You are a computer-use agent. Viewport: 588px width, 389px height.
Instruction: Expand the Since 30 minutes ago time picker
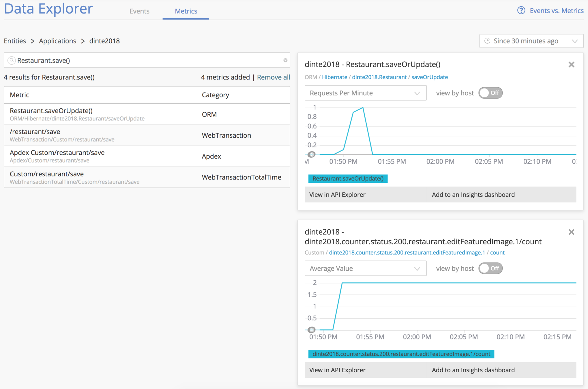(x=531, y=41)
